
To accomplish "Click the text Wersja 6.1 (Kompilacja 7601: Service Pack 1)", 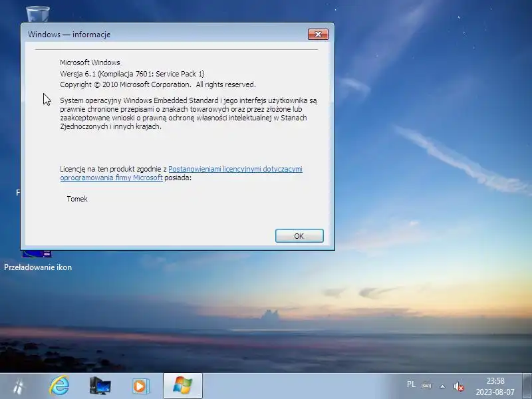I will 132,74.
